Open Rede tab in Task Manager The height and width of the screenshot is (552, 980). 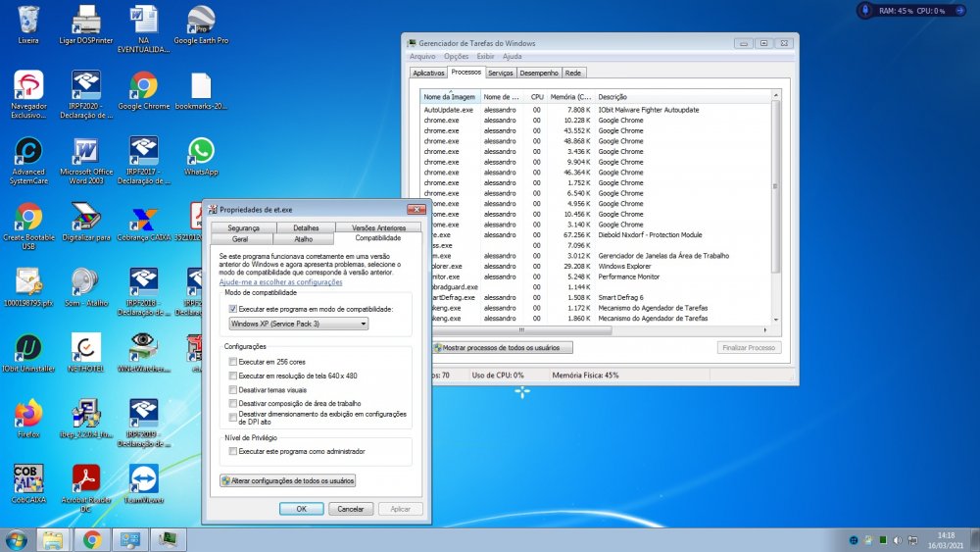tap(573, 74)
